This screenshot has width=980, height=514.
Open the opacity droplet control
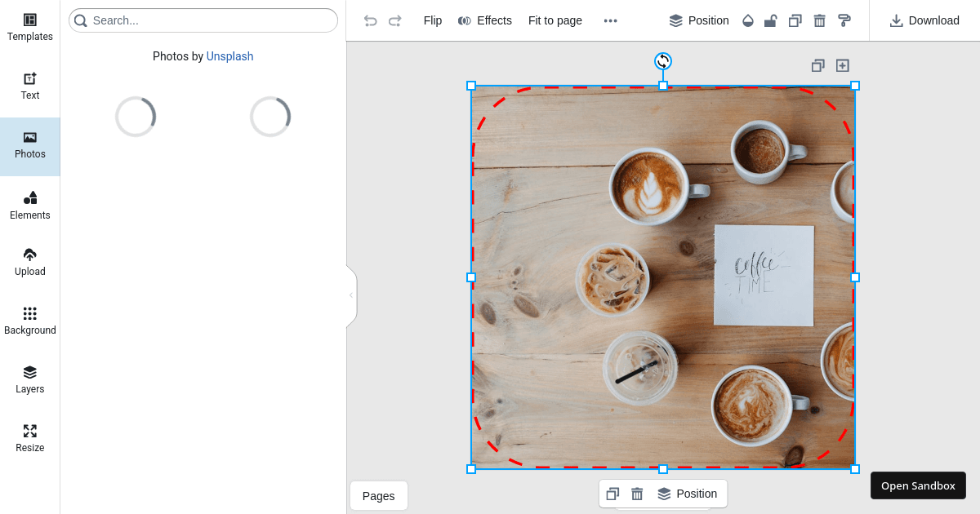tap(748, 20)
